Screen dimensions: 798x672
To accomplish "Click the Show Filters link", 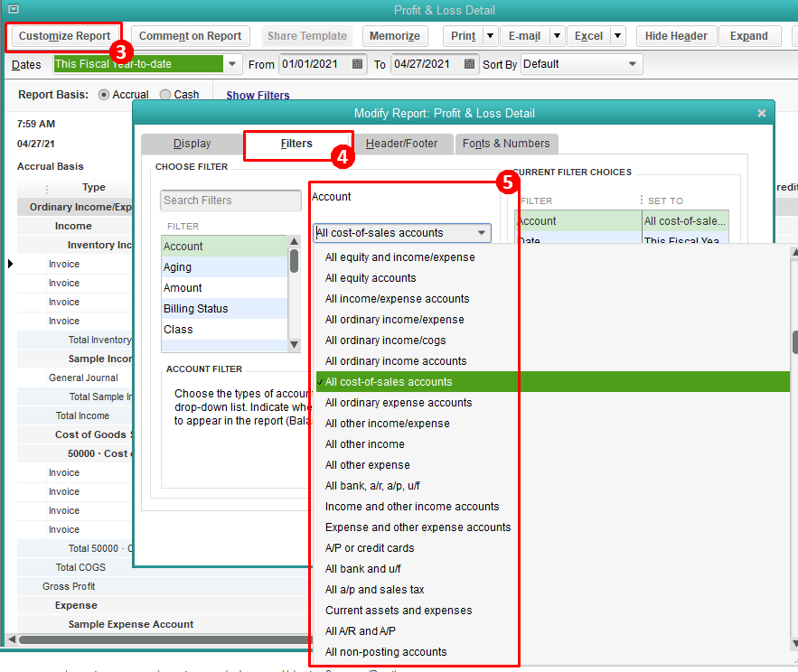I will pyautogui.click(x=258, y=96).
